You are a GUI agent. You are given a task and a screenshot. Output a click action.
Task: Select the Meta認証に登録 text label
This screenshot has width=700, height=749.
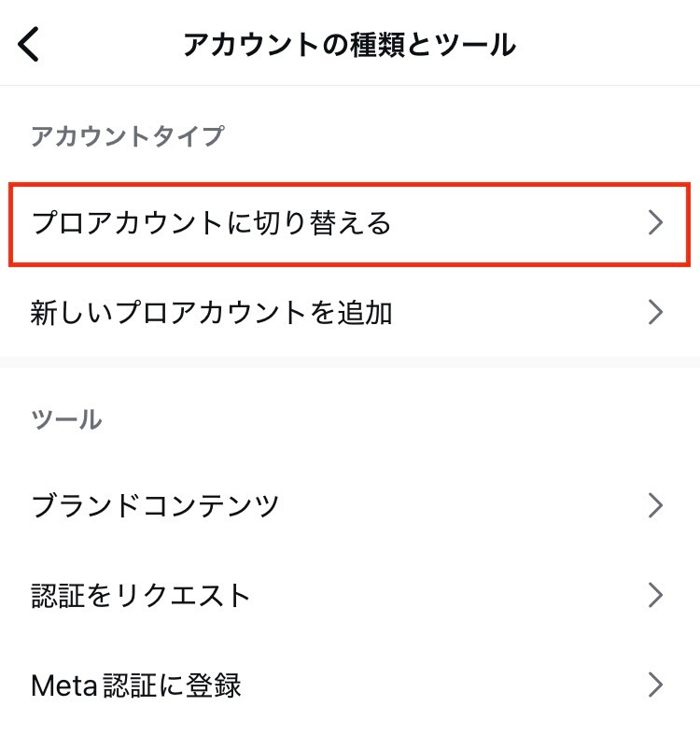136,685
